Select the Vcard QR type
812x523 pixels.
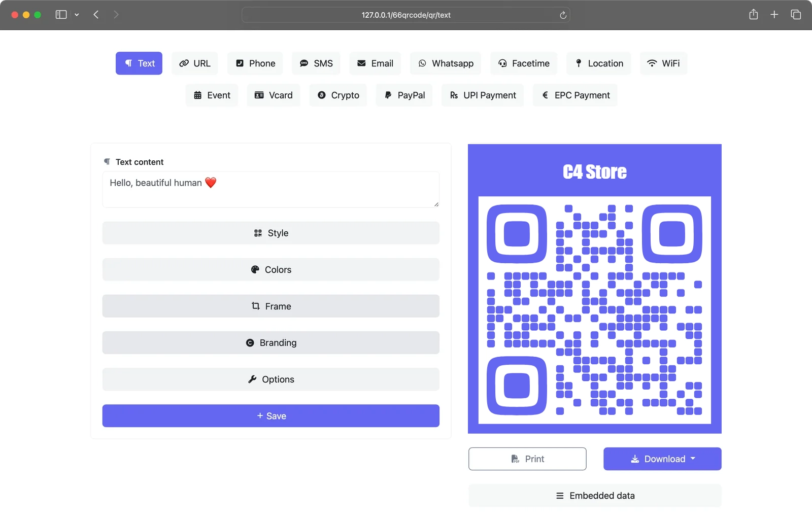(x=273, y=95)
